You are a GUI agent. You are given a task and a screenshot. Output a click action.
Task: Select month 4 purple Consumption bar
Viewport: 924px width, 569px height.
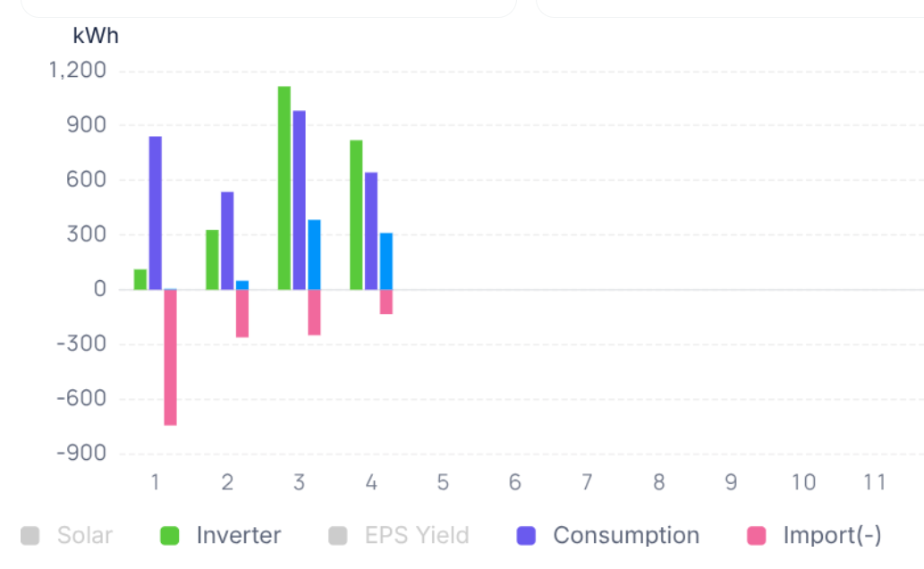pos(371,231)
